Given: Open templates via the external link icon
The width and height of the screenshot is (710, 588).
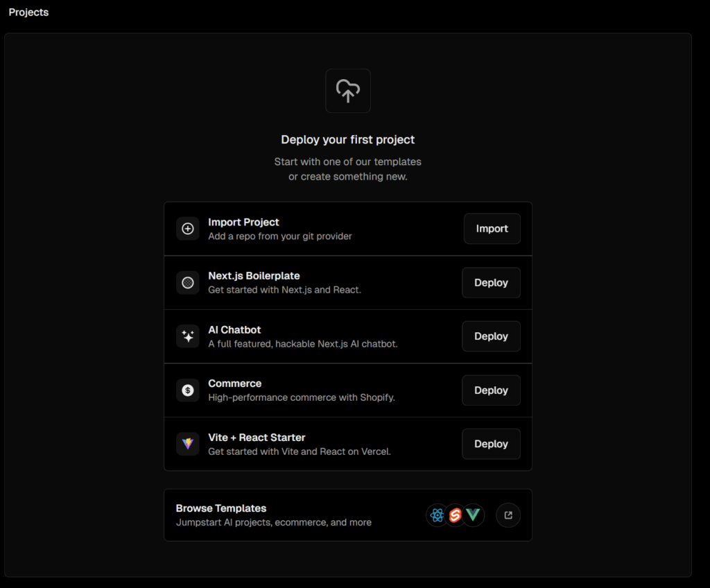Looking at the screenshot, I should (508, 515).
